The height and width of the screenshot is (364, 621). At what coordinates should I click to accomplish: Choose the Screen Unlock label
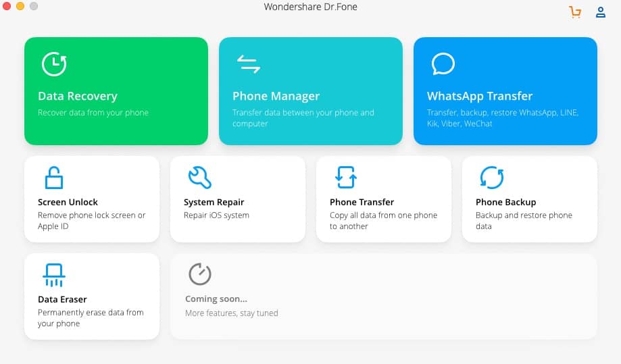68,202
